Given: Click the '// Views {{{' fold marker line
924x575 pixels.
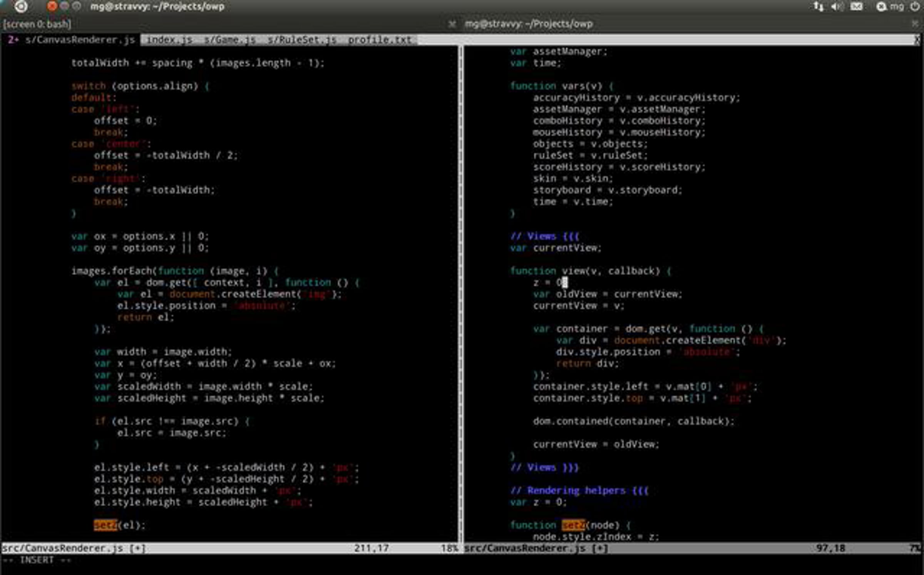Looking at the screenshot, I should [544, 236].
